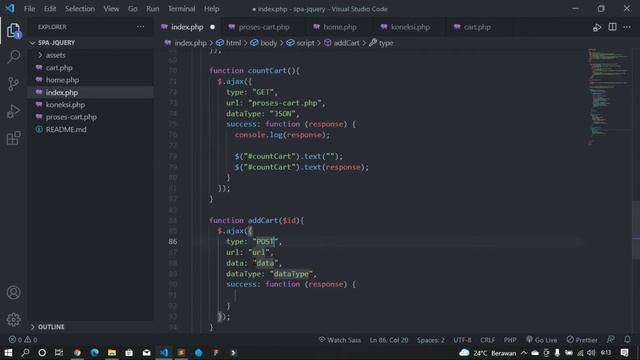Open the Terminal menu
Screen dimensions: 640x360
(x=182, y=9)
